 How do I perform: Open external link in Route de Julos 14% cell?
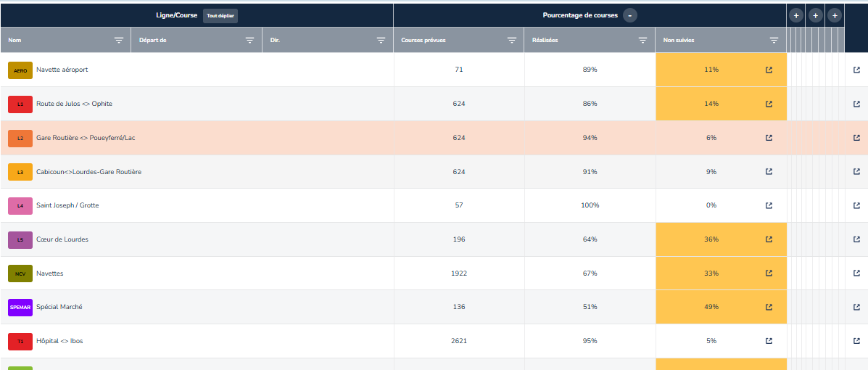click(769, 104)
